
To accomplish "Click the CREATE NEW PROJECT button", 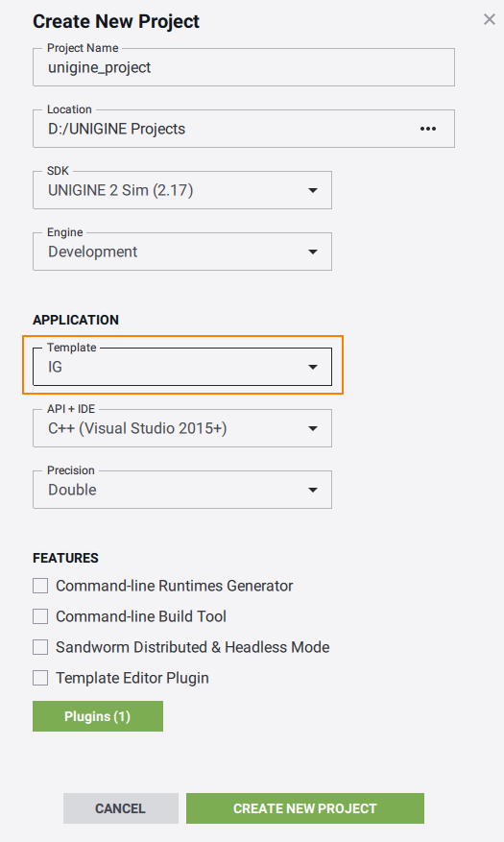I will (305, 808).
